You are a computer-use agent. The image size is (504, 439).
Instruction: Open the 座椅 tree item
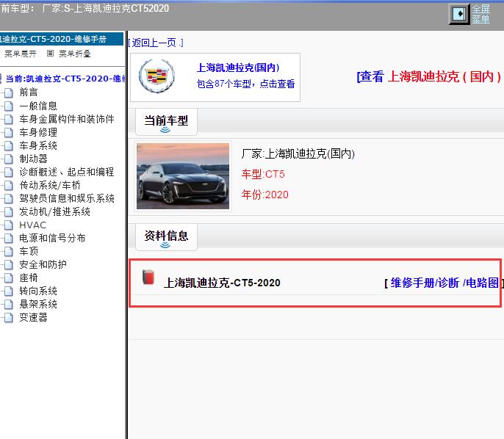29,277
